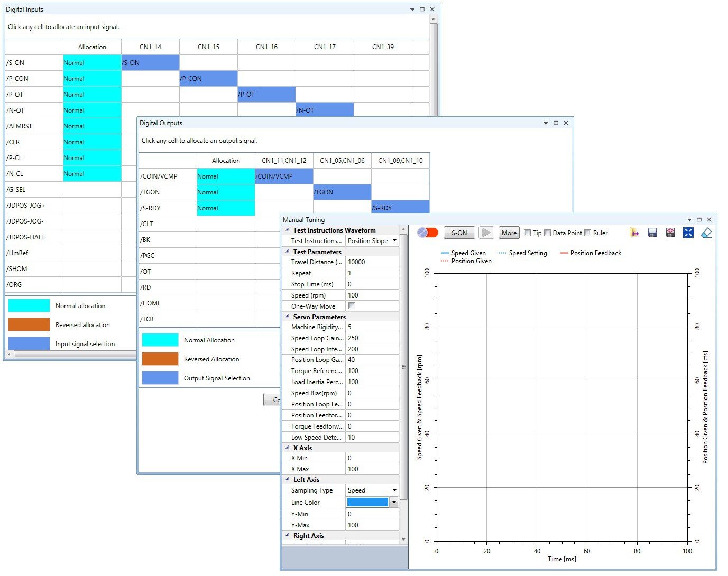Viewport: 728px width, 576px height.
Task: Collapse the Right Axis section
Action: coord(287,535)
